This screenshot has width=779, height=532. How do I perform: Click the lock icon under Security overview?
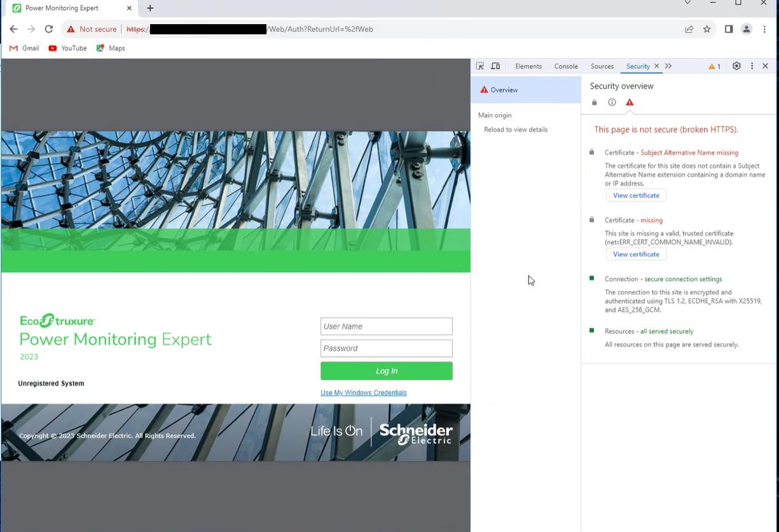click(x=595, y=102)
